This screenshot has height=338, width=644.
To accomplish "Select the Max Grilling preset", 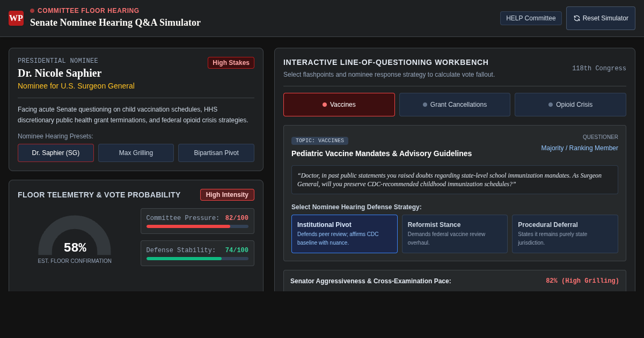I will point(136,153).
